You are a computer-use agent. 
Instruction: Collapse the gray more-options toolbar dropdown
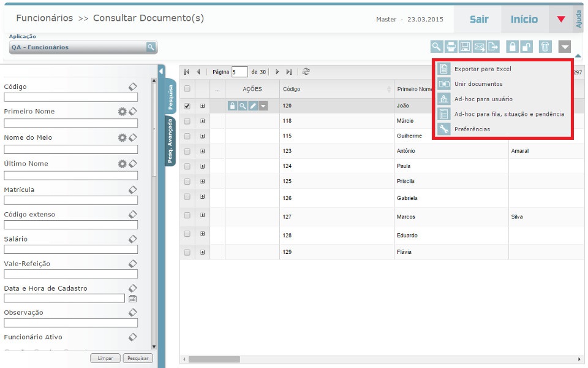(565, 47)
